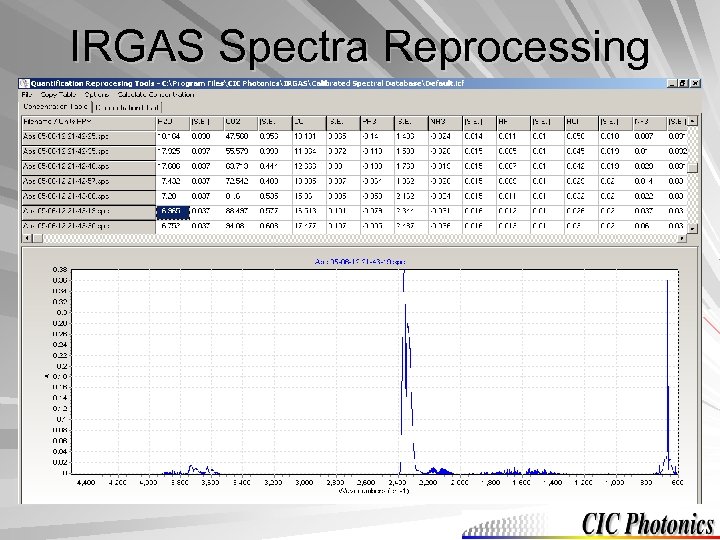This screenshot has width=720, height=540.
Task: Click the table's horizontal scrollbar thumb
Action: [x=37, y=238]
